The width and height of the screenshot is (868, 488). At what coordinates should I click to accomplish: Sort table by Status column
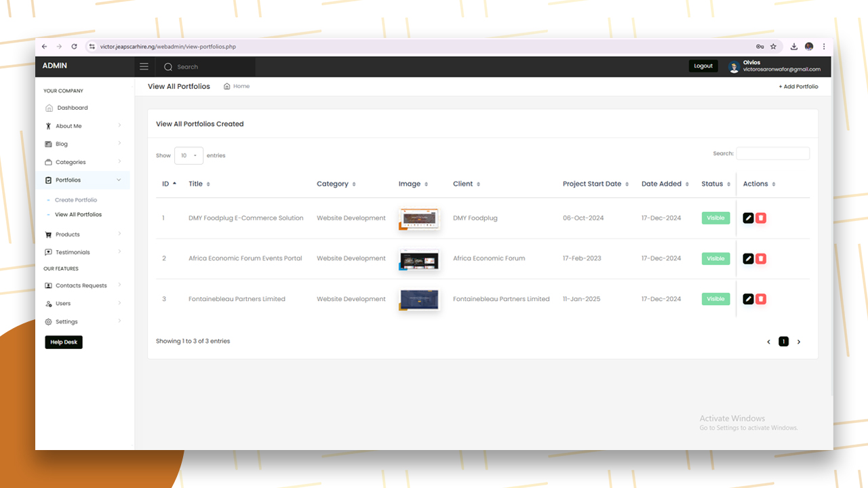(716, 184)
